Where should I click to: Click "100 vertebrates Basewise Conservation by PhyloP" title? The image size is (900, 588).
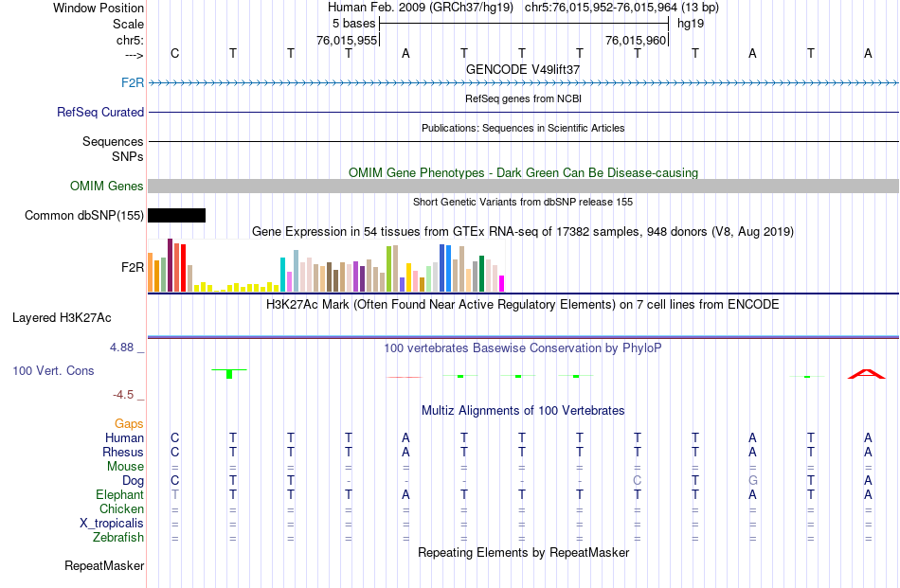coord(523,347)
